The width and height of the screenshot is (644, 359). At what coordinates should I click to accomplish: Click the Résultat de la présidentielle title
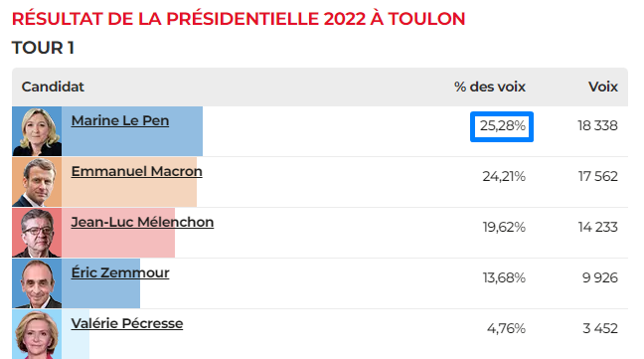[x=239, y=19]
